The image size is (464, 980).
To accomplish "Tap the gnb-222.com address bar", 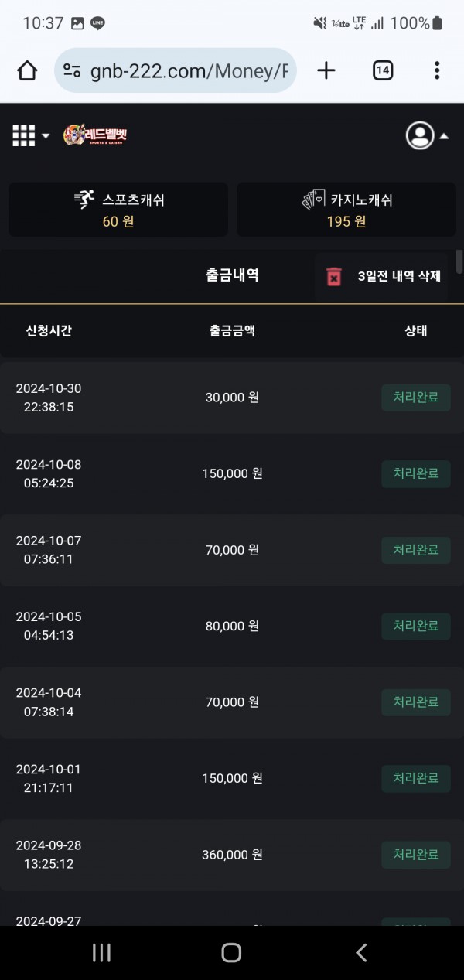I will 186,71.
